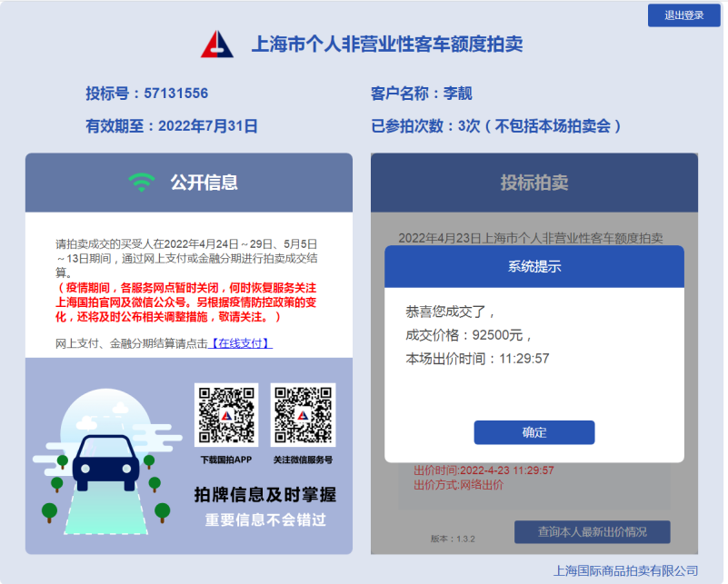728x584 pixels.
Task: Click 查询本人最新出价情况 button
Action: [592, 531]
